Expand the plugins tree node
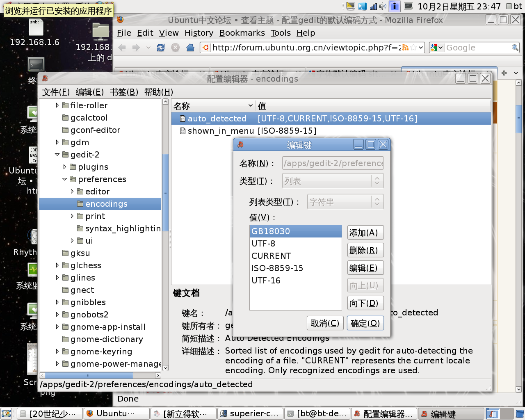525x420 pixels. coord(64,167)
